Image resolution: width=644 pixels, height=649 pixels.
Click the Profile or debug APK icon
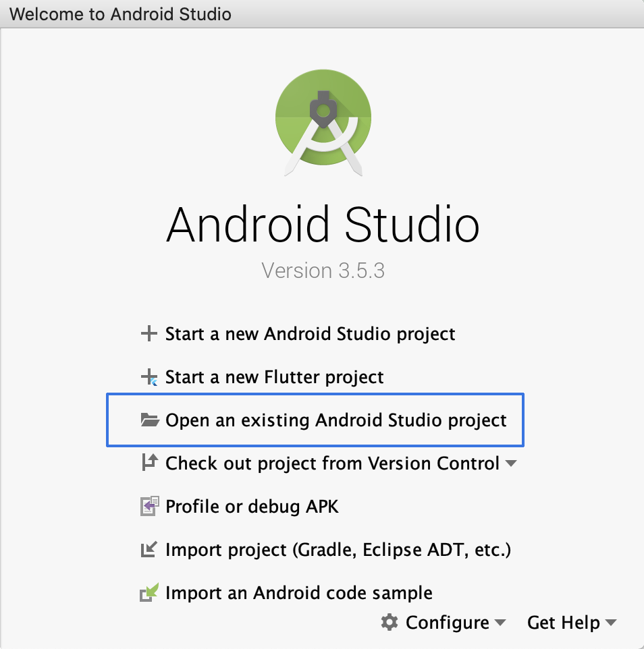[x=149, y=507]
